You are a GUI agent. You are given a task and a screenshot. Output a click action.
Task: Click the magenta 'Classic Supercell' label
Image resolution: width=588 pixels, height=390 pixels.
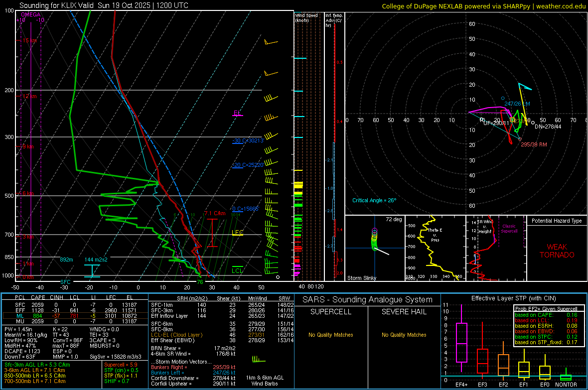(x=509, y=229)
